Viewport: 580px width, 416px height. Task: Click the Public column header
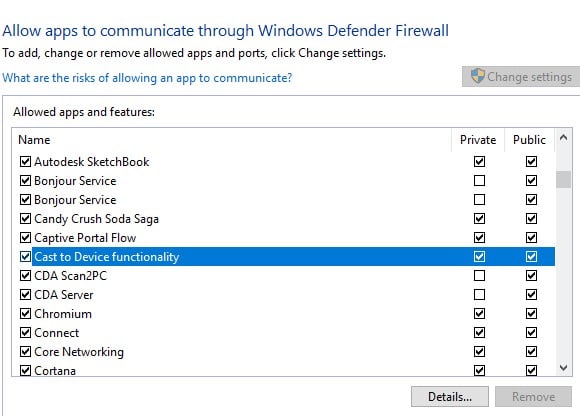tap(529, 140)
